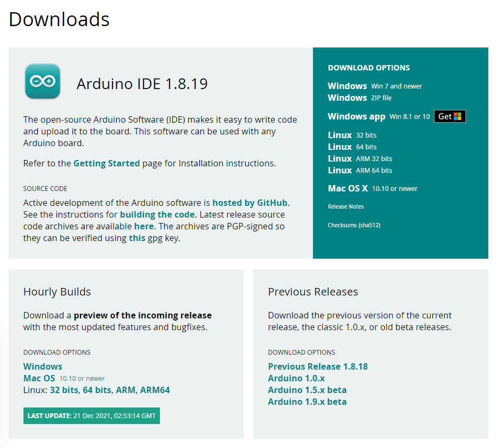The width and height of the screenshot is (499, 448).
Task: Download the Windows ZIP file version
Action: tap(360, 98)
